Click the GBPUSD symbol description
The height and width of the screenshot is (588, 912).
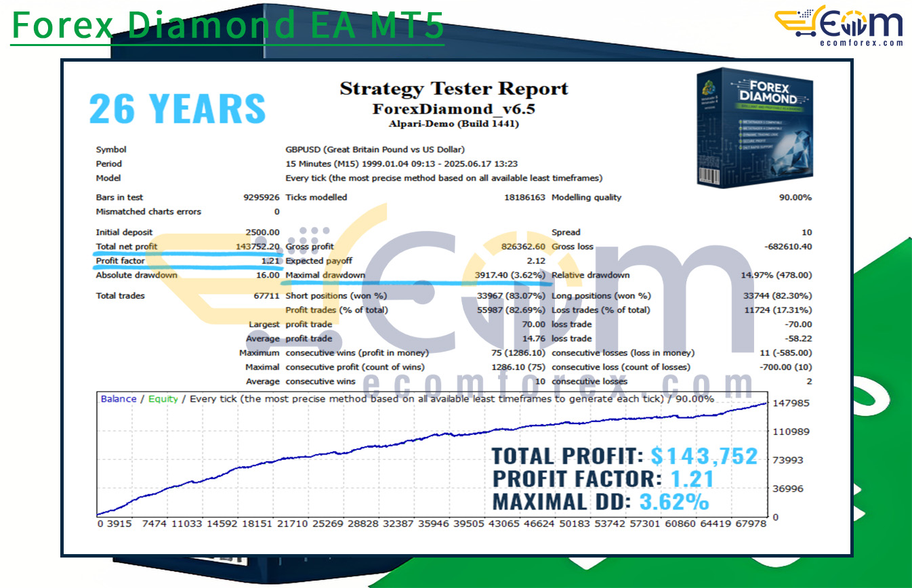(375, 150)
